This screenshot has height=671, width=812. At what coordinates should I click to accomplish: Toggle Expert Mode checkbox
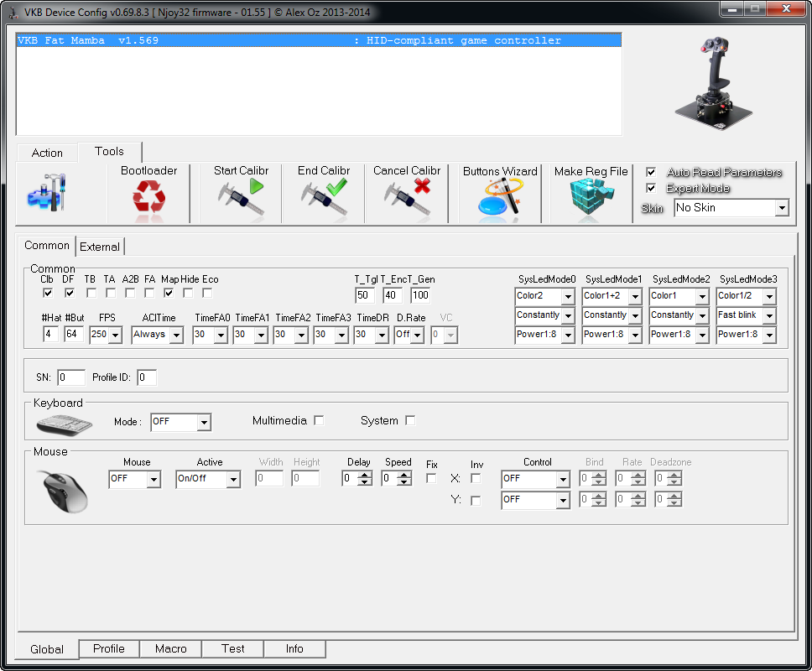tap(651, 188)
